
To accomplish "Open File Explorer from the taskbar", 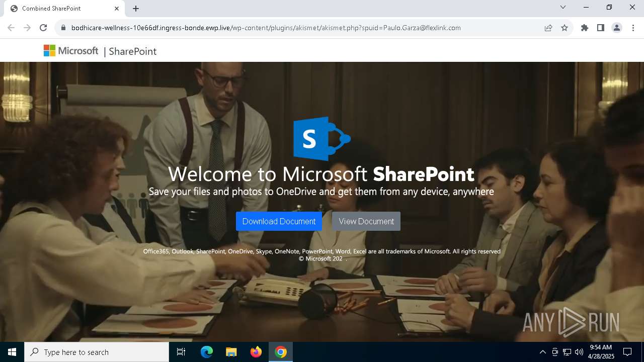I will click(231, 352).
